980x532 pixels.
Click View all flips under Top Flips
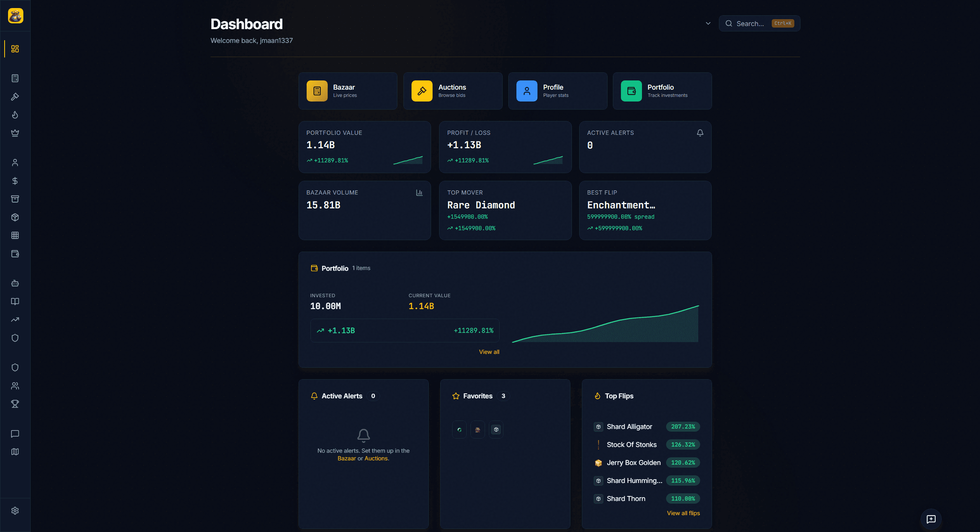click(683, 513)
